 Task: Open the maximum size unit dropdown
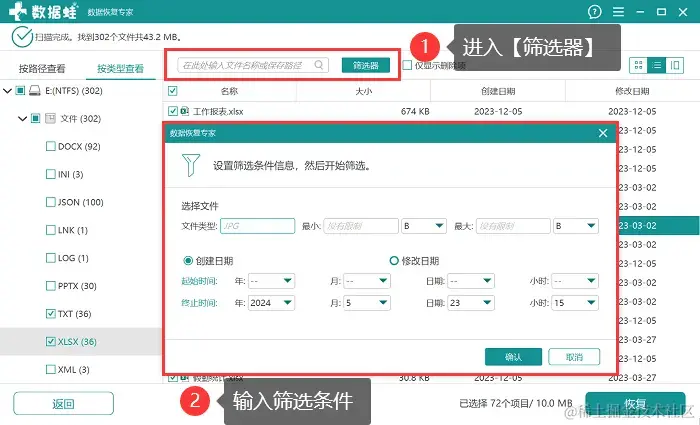click(576, 226)
